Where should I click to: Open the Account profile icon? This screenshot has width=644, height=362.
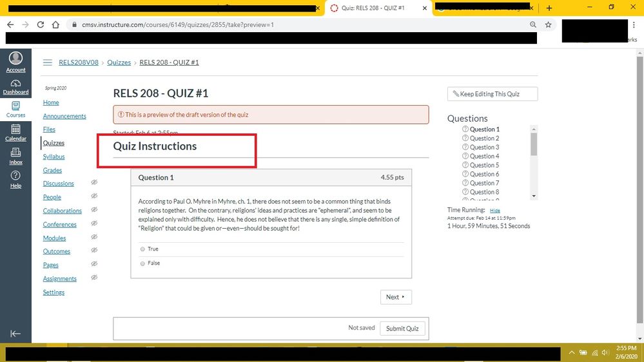pyautogui.click(x=15, y=59)
